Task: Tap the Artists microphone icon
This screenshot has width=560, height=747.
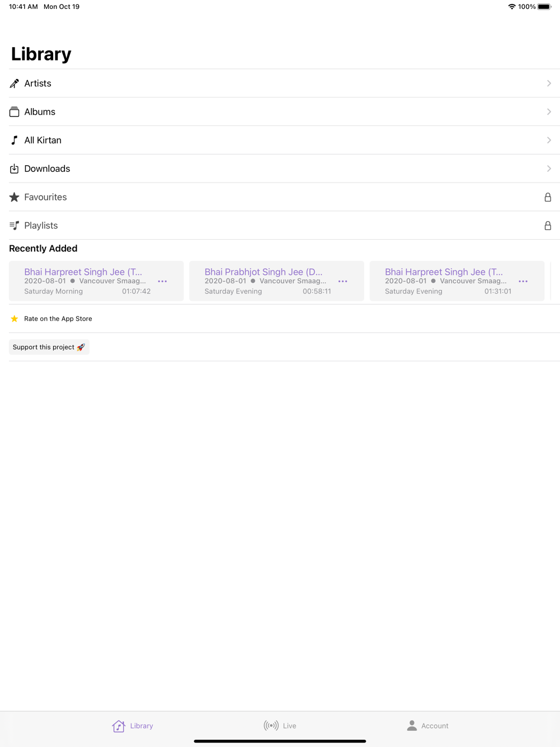Action: [x=15, y=83]
